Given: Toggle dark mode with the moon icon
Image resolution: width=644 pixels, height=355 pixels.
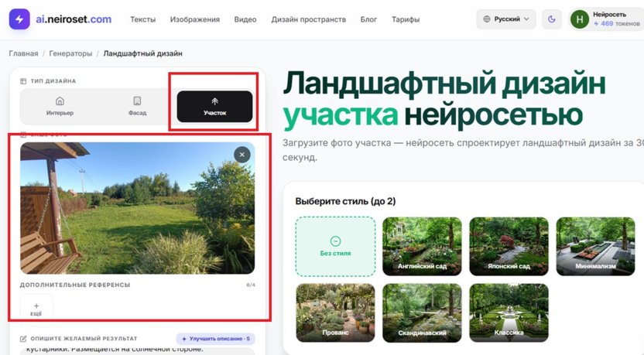Looking at the screenshot, I should 552,19.
